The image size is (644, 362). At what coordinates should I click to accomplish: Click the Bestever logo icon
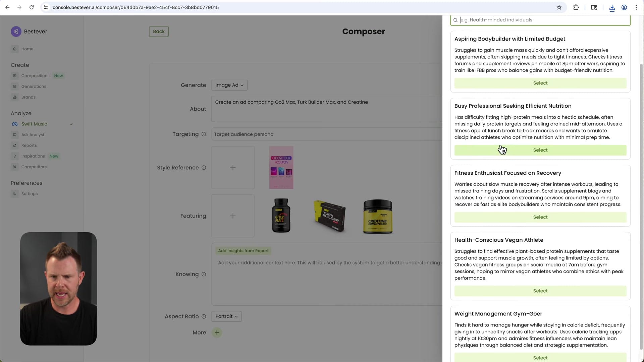click(16, 32)
